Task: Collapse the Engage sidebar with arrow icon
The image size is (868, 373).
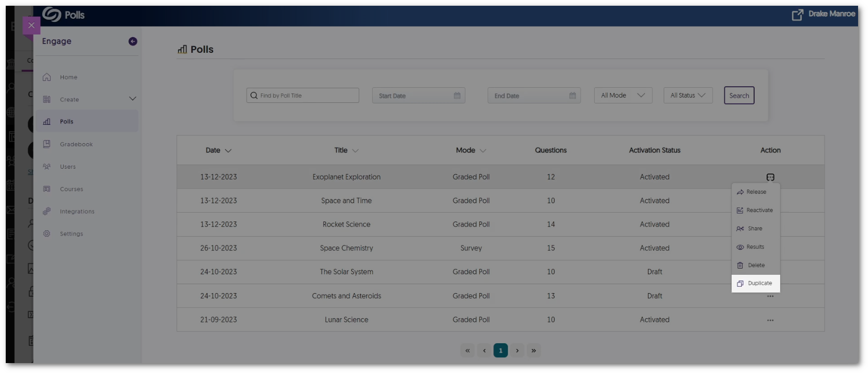Action: (133, 41)
